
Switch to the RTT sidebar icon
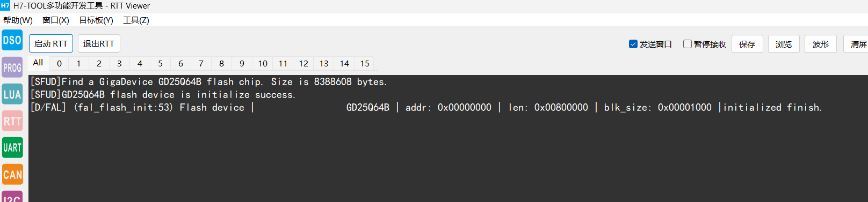click(x=12, y=121)
